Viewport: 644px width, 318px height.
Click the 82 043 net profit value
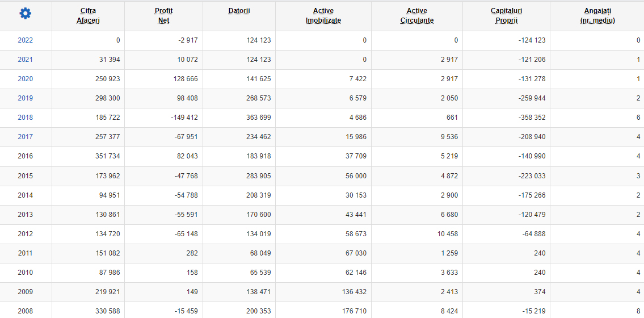[x=187, y=156]
